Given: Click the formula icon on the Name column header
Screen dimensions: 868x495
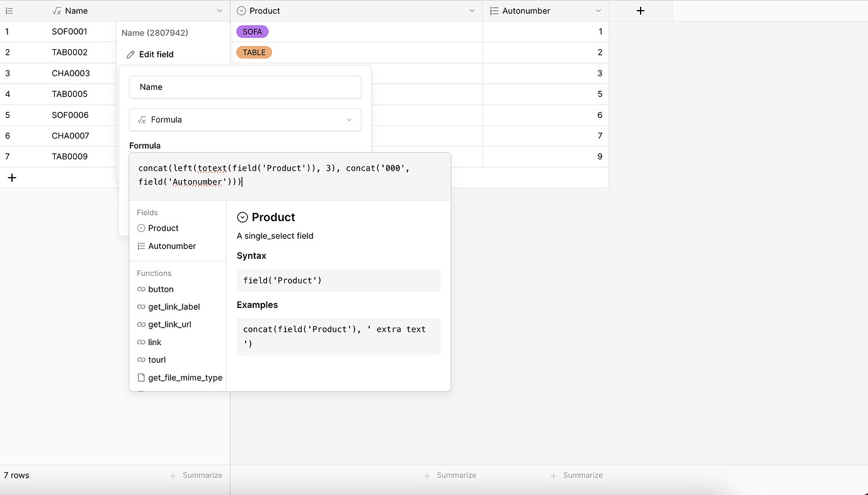Looking at the screenshot, I should (55, 11).
